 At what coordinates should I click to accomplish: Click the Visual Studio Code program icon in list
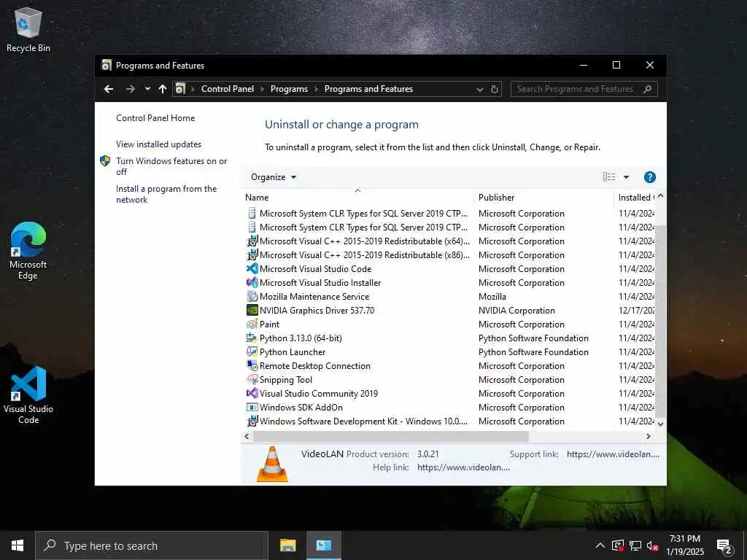point(252,268)
